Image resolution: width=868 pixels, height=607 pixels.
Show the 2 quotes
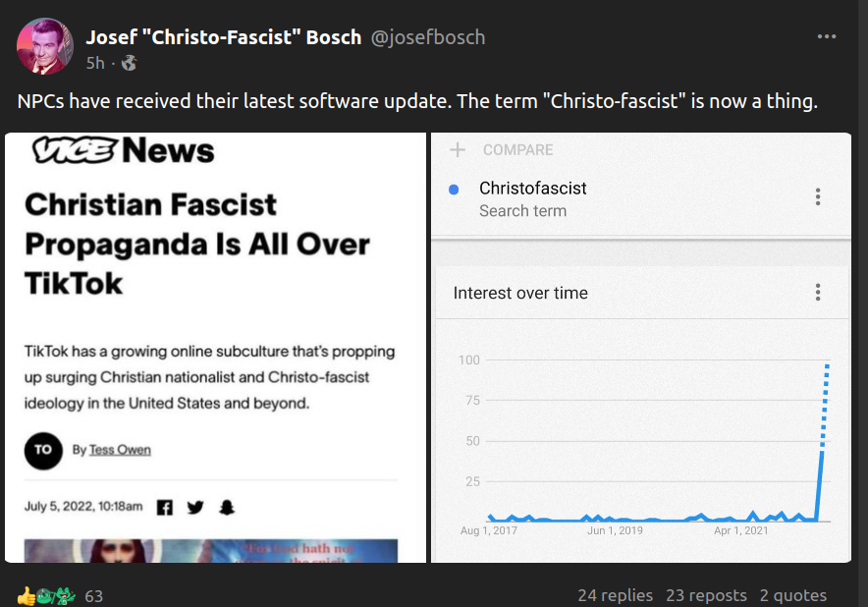coord(792,595)
